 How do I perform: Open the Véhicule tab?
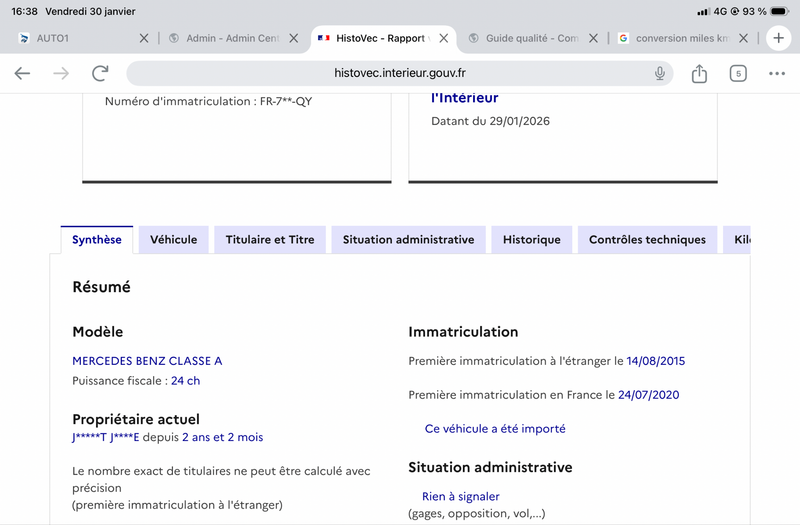click(x=174, y=240)
